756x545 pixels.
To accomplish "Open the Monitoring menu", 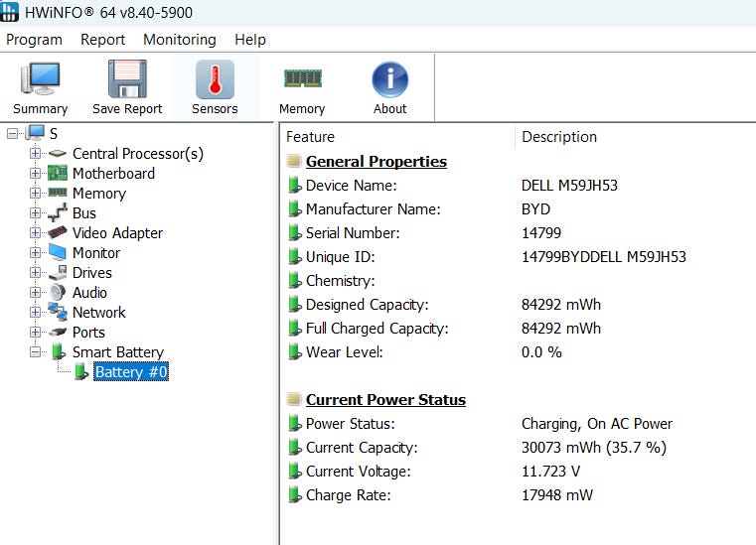I will click(179, 40).
